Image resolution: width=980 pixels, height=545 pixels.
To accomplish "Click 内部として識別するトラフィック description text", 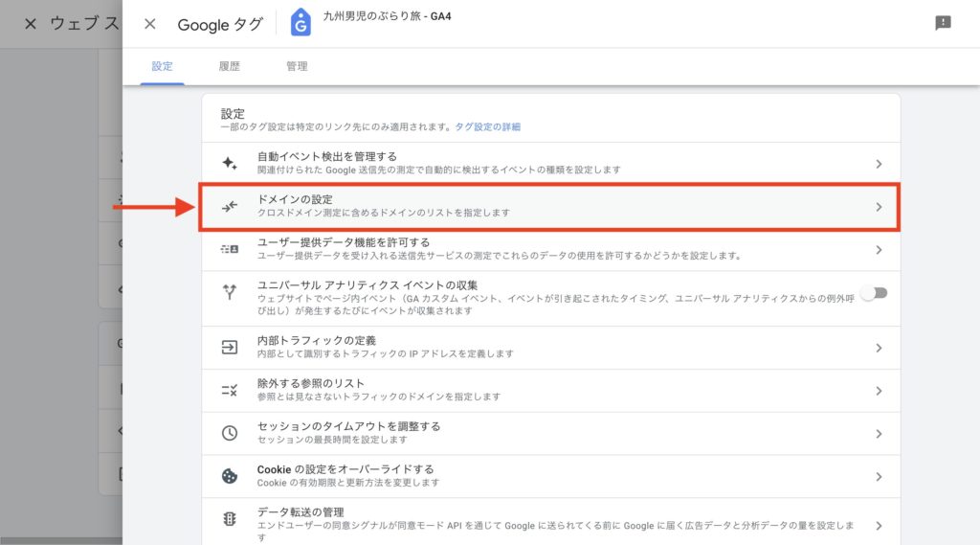I will coord(386,353).
